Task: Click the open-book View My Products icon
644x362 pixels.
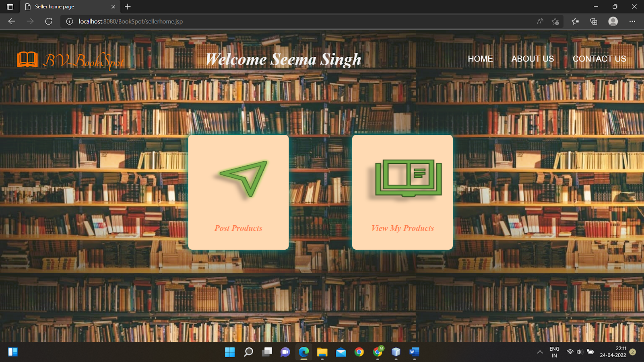Action: click(x=409, y=178)
